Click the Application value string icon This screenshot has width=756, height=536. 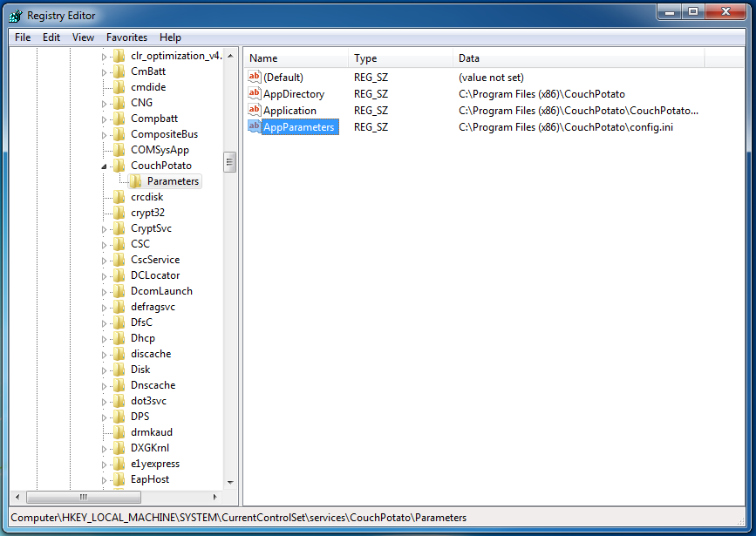[254, 110]
